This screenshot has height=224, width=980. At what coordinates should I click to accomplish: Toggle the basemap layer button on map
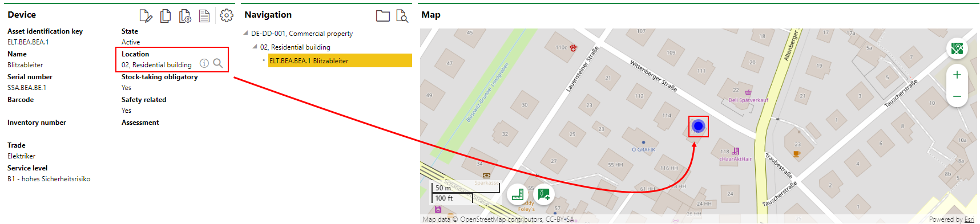pyautogui.click(x=957, y=48)
